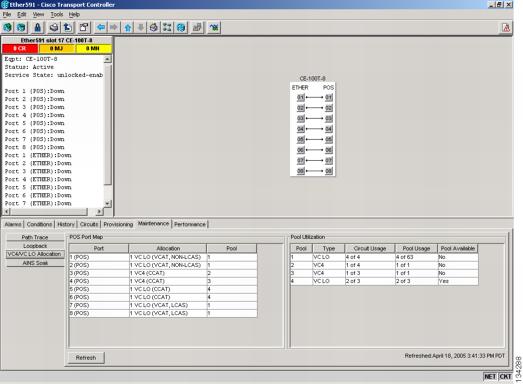The height and width of the screenshot is (384, 523).
Task: Select POS port 06 in card diagram
Action: pos(329,150)
